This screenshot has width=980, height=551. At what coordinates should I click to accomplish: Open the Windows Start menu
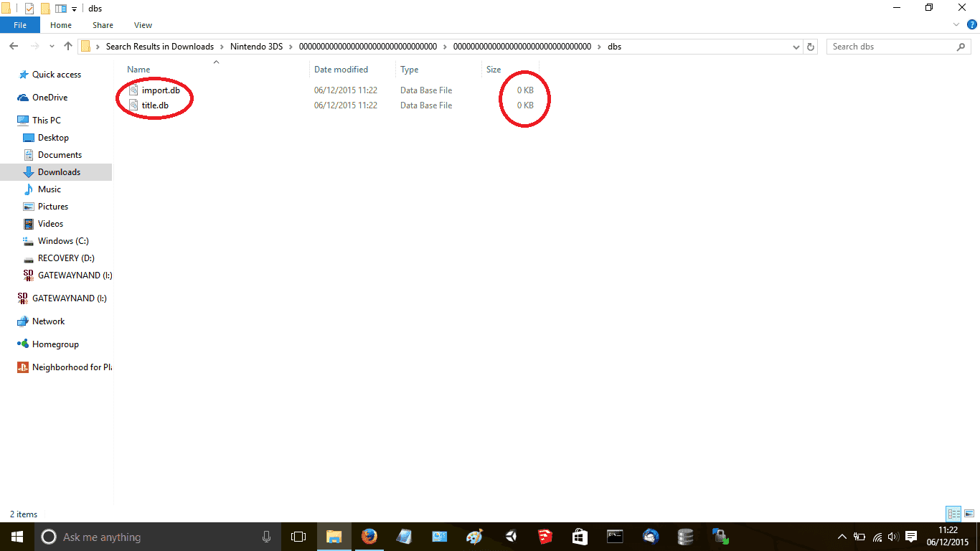pos(17,537)
